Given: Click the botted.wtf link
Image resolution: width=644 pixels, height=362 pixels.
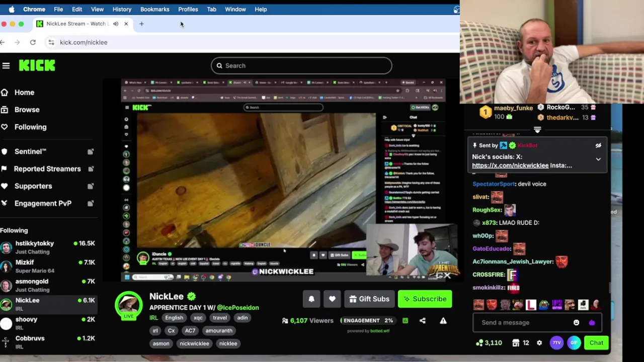Looking at the screenshot, I should click(380, 331).
